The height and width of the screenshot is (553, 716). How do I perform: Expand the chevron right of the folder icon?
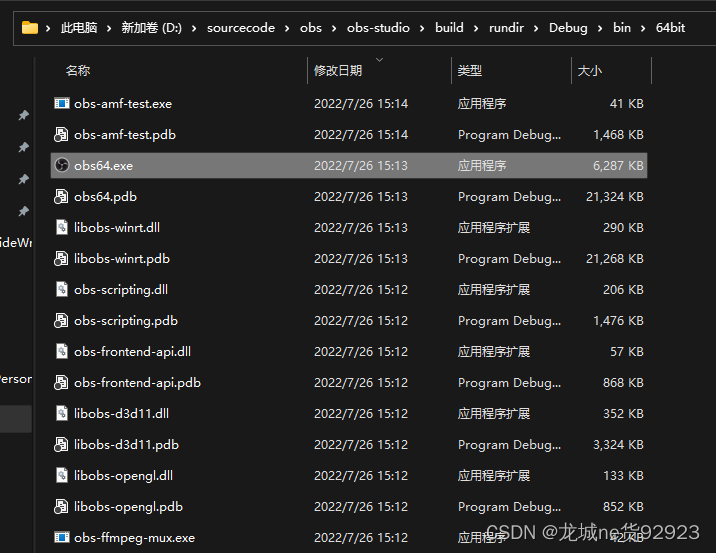pos(48,28)
